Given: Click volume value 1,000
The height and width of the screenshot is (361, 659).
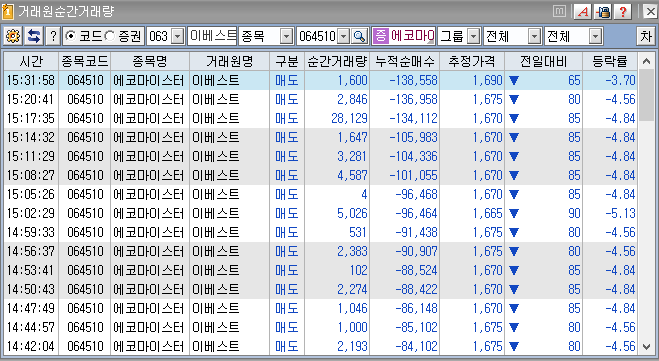Looking at the screenshot, I should point(352,327).
